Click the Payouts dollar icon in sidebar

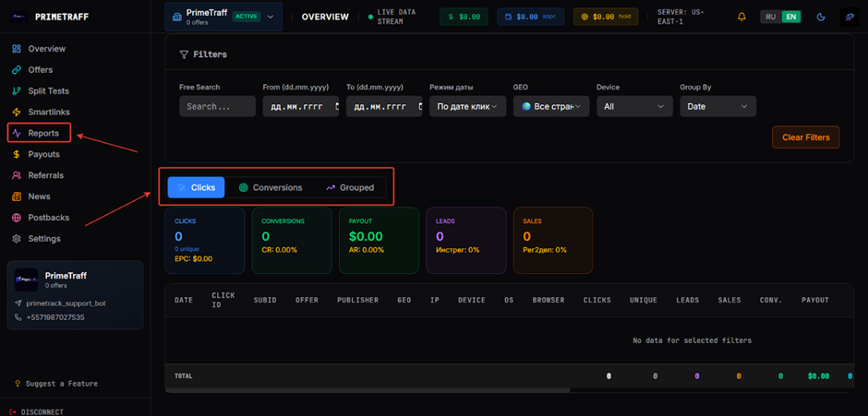[17, 154]
